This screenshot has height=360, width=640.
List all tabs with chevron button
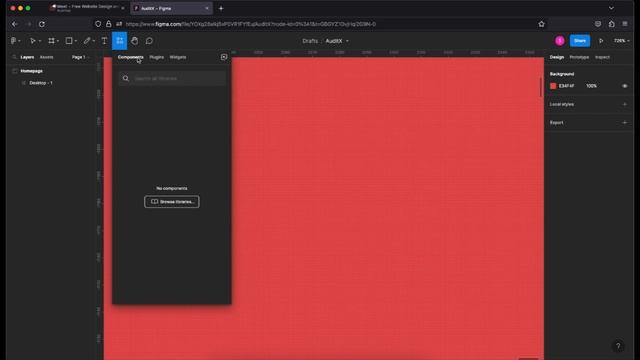click(x=611, y=8)
